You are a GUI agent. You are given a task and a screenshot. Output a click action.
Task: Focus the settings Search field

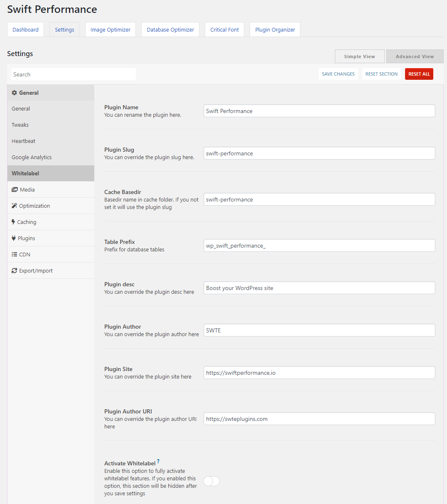tap(74, 74)
